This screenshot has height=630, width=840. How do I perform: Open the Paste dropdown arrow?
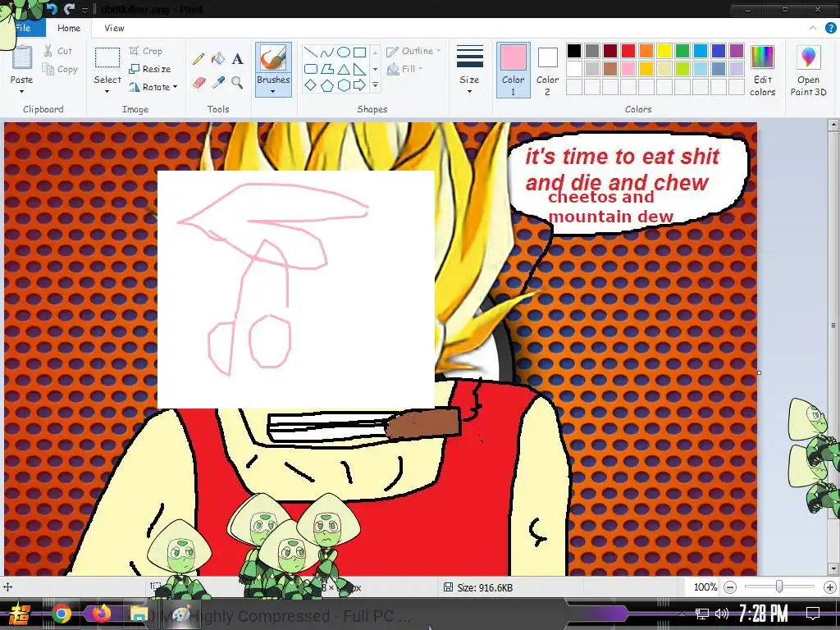point(22,92)
